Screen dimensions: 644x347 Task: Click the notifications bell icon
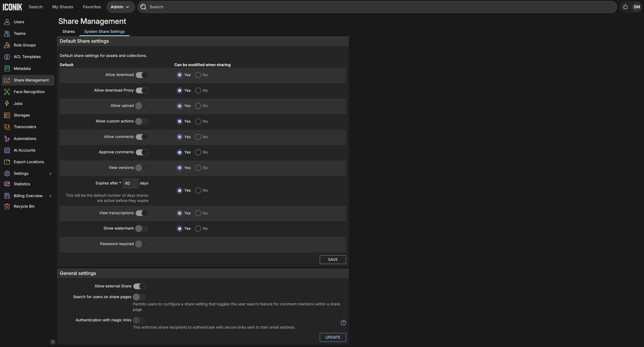(x=625, y=7)
